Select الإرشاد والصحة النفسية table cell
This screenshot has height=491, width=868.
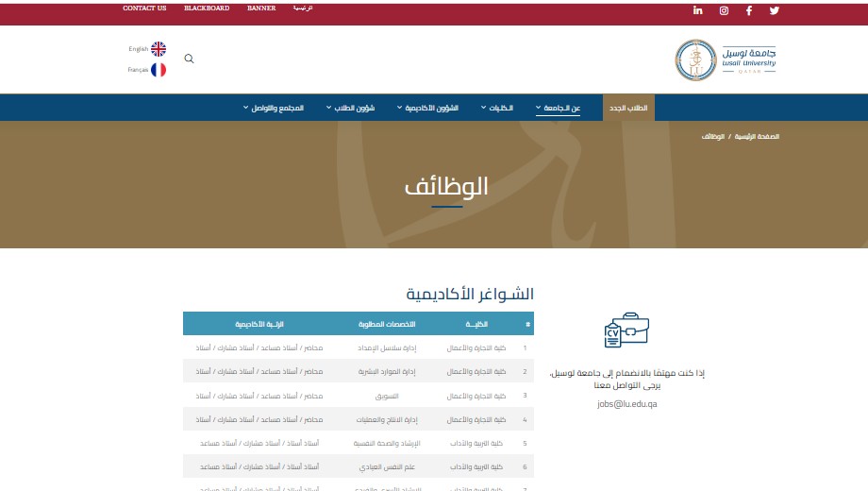[x=387, y=444]
